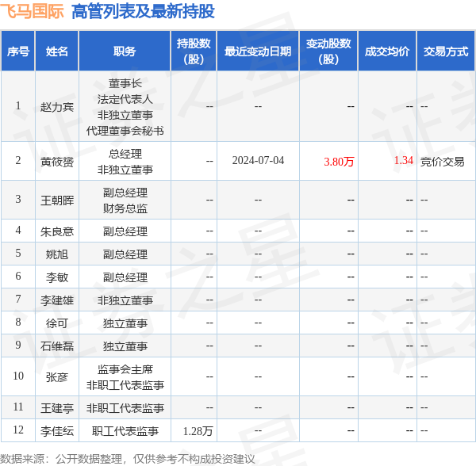Click the name 李佳纭

tap(57, 431)
